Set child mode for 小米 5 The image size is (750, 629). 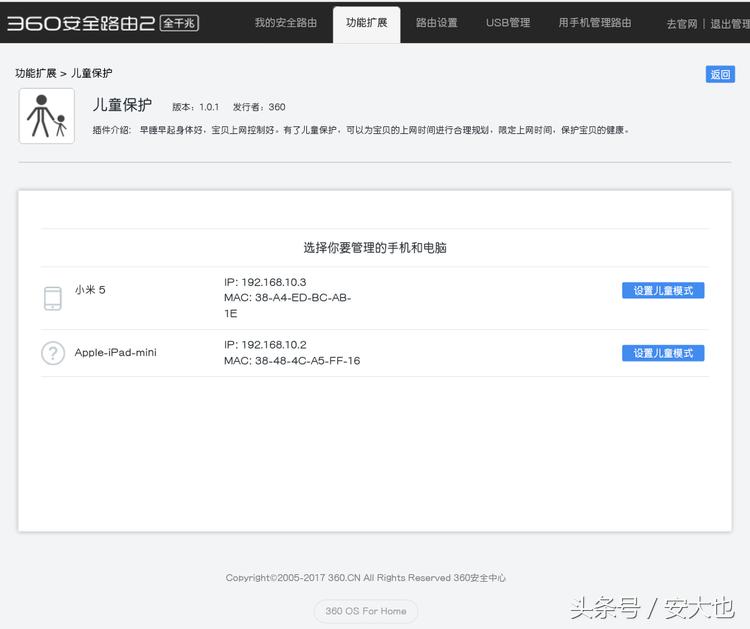pos(663,290)
